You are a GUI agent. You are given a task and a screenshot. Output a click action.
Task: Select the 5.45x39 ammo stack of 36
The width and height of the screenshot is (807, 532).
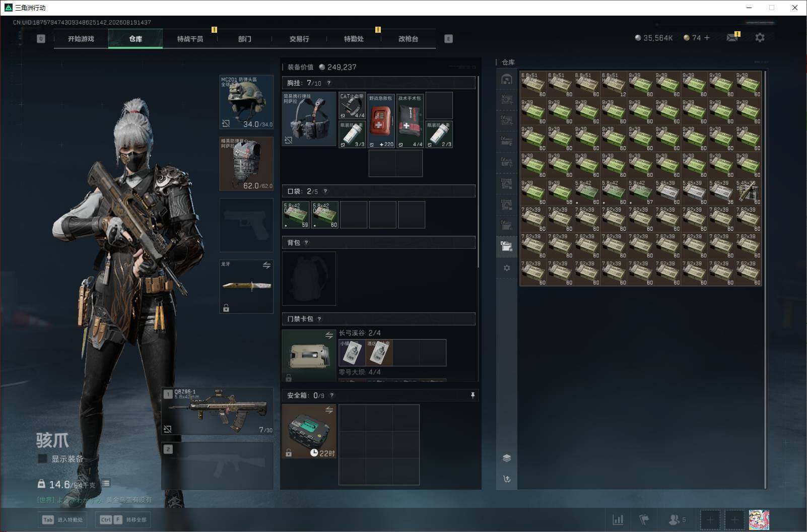point(721,192)
